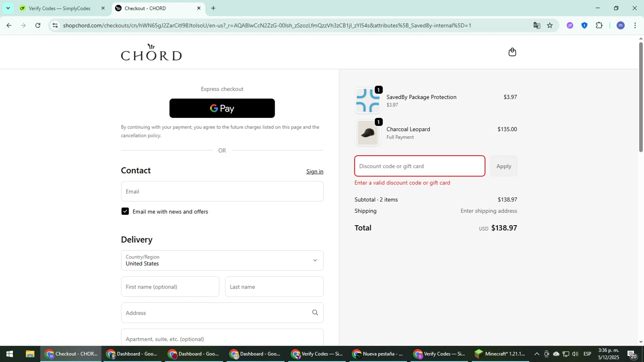Switch the ESP keyboard language indicator
This screenshot has width=644, height=362.
pyautogui.click(x=587, y=354)
